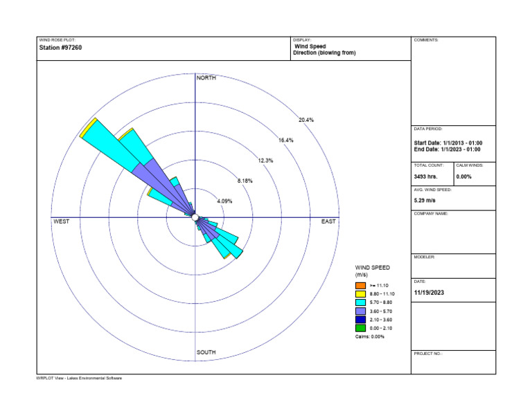
Task: Click the green 0.00 - 2.10 legend swatch
Action: pos(360,328)
